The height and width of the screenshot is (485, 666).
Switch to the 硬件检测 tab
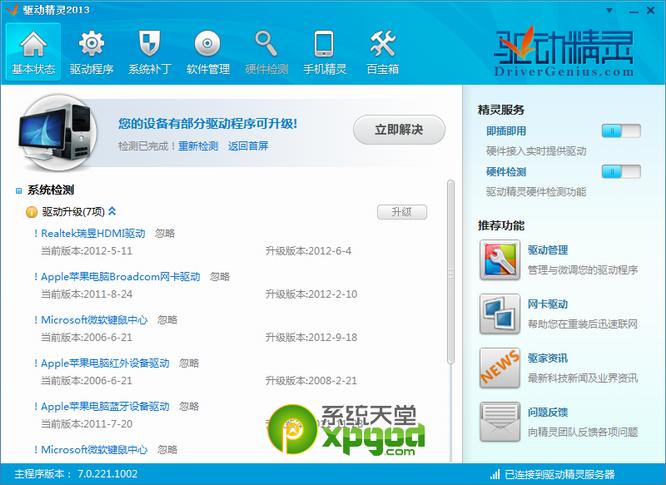pyautogui.click(x=266, y=51)
